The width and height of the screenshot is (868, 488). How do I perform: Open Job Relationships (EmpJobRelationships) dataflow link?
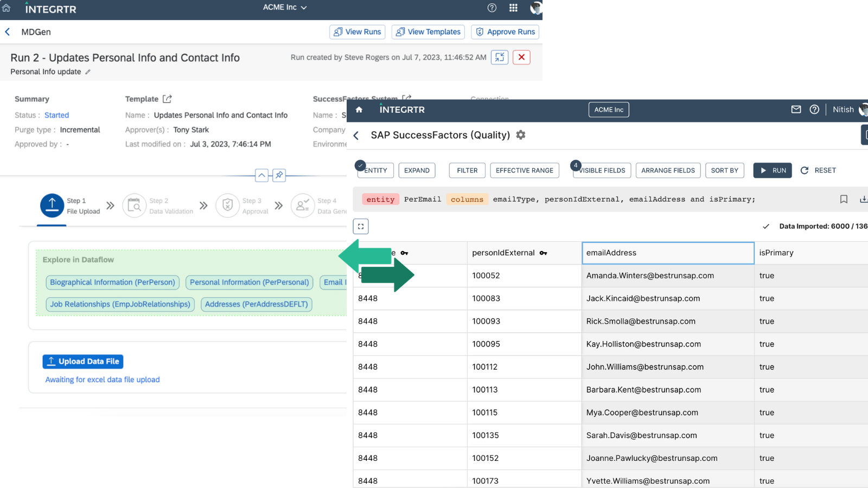coord(120,305)
